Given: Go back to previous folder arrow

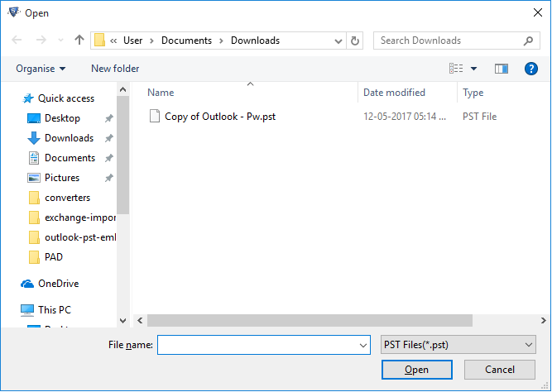Looking at the screenshot, I should pos(17,41).
